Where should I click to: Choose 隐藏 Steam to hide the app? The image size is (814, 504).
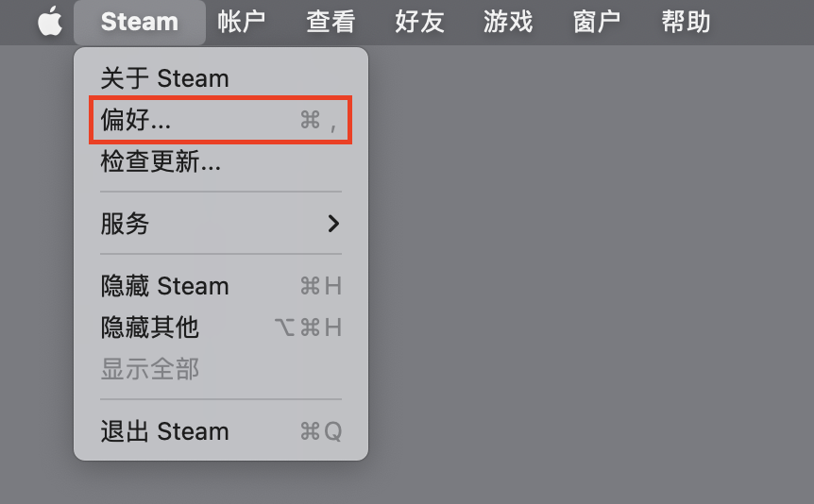(164, 286)
